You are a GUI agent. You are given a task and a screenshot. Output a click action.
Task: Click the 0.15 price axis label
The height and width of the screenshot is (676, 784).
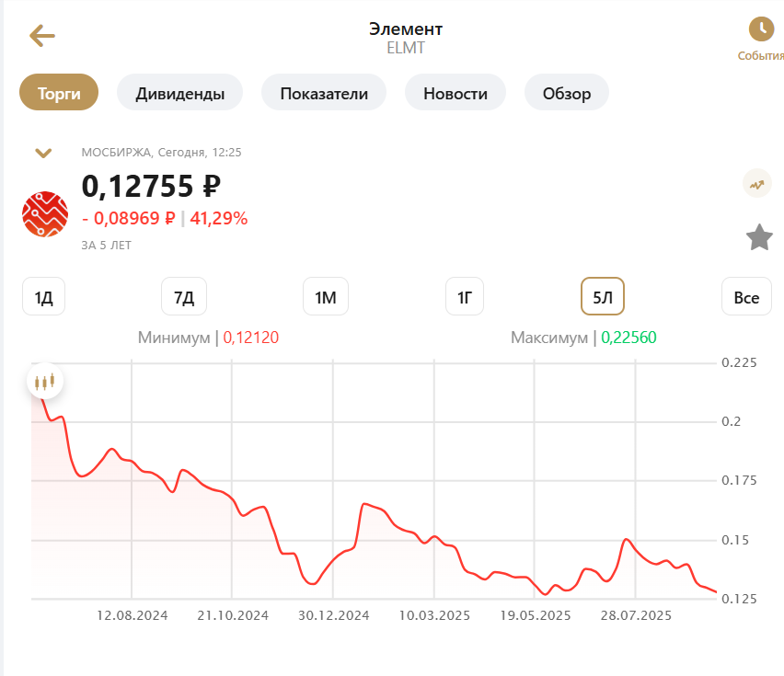[735, 540]
